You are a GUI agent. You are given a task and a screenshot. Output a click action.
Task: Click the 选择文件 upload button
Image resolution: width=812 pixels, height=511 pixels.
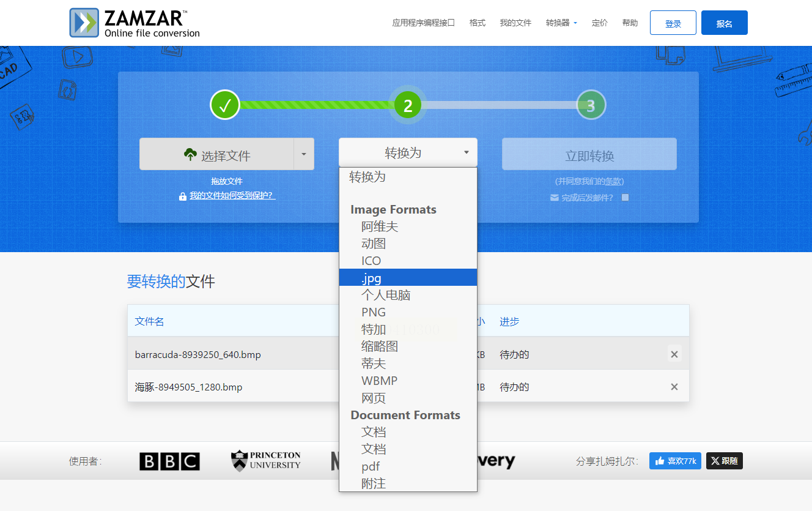coord(217,154)
